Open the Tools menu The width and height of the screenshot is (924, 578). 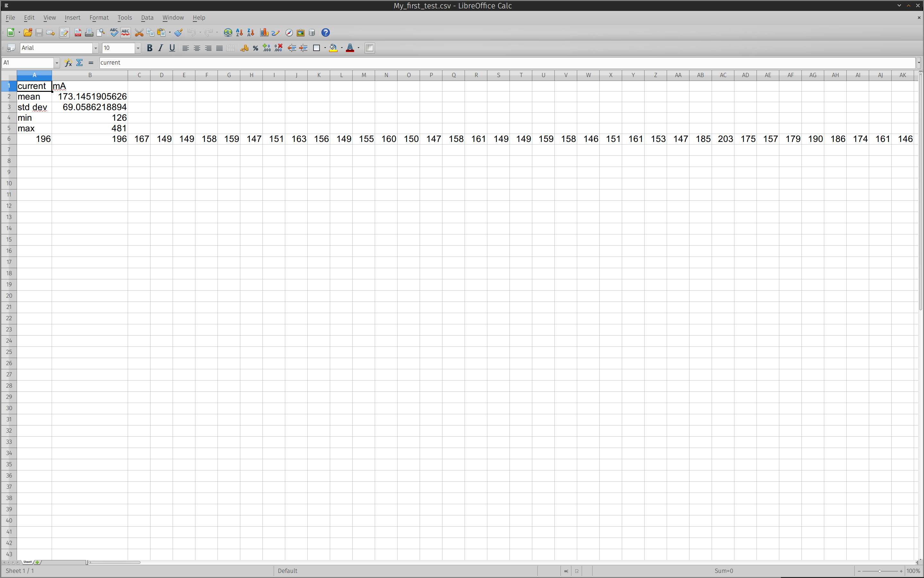pyautogui.click(x=124, y=18)
